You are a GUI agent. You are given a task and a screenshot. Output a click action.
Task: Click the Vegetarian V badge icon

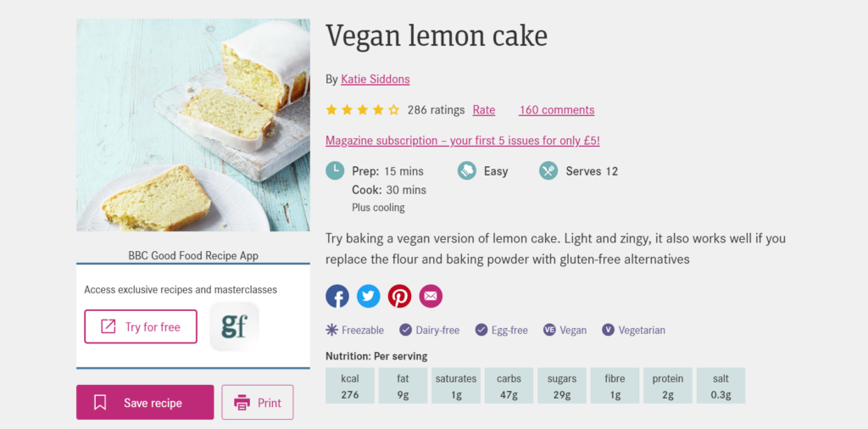coord(609,330)
